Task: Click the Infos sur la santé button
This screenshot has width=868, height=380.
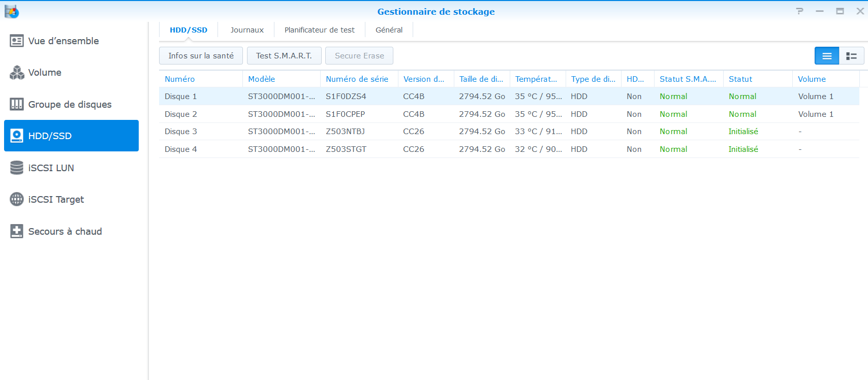Action: tap(201, 56)
